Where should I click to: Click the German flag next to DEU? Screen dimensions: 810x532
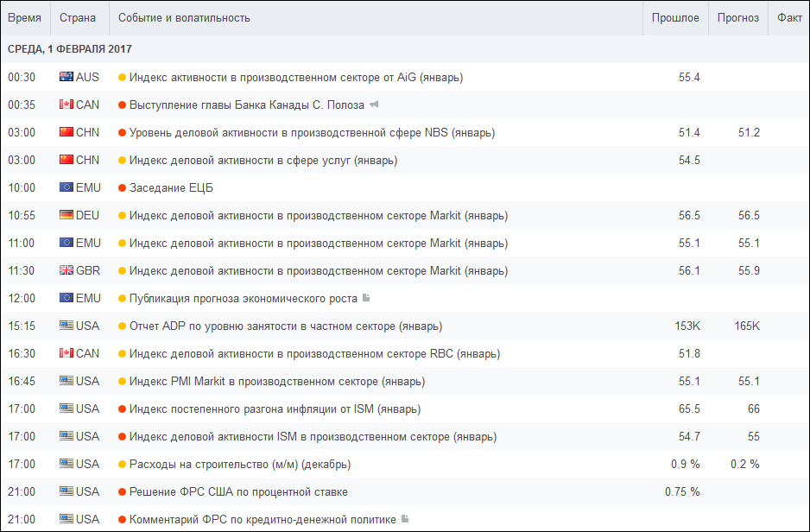(66, 215)
